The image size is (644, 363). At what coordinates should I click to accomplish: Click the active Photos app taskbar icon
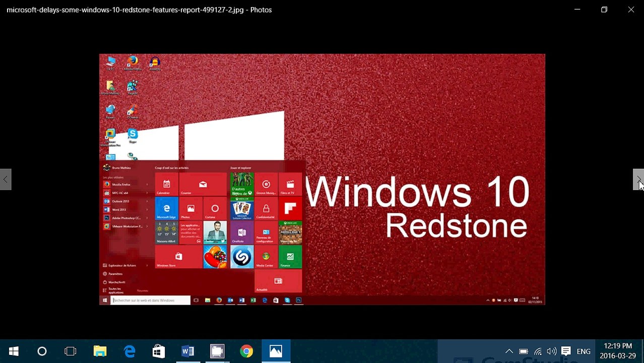(276, 351)
